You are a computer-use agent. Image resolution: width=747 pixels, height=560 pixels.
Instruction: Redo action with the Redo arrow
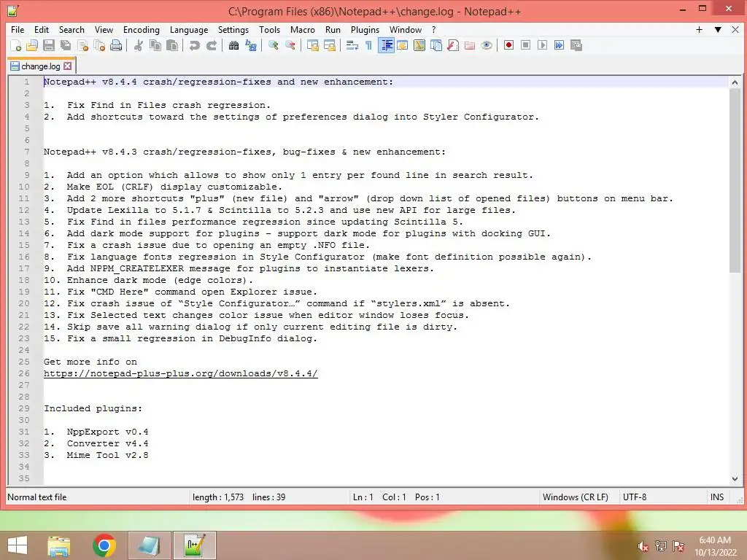(212, 46)
